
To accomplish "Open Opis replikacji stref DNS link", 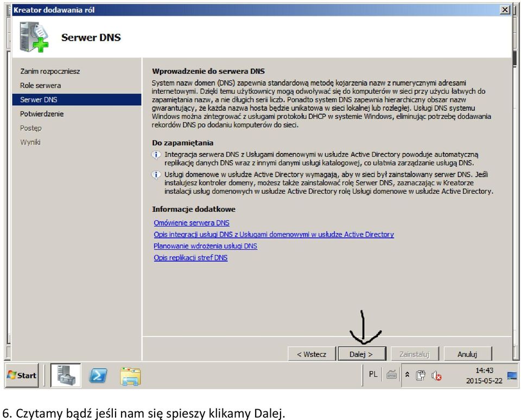I will tap(190, 258).
